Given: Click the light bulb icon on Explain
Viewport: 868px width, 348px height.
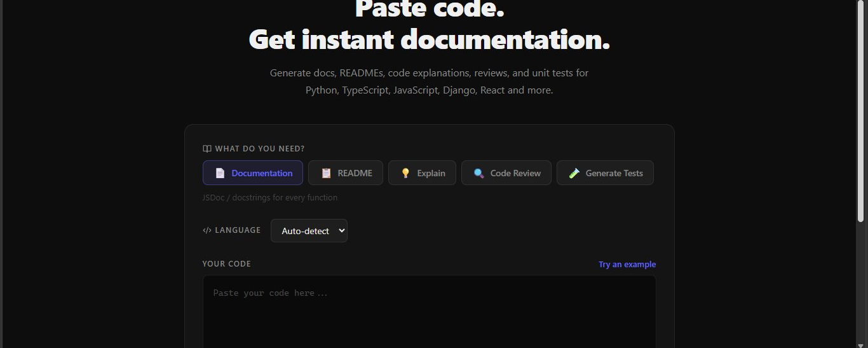Looking at the screenshot, I should [405, 173].
